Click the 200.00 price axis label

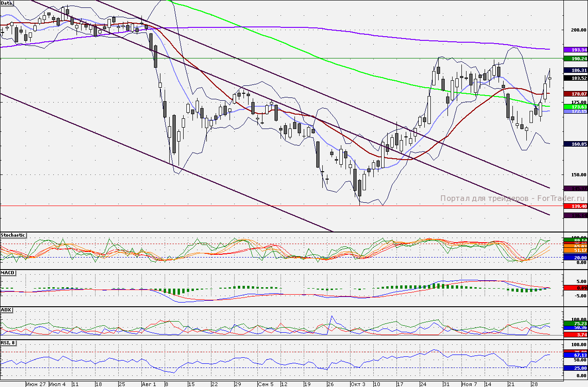[x=578, y=30]
